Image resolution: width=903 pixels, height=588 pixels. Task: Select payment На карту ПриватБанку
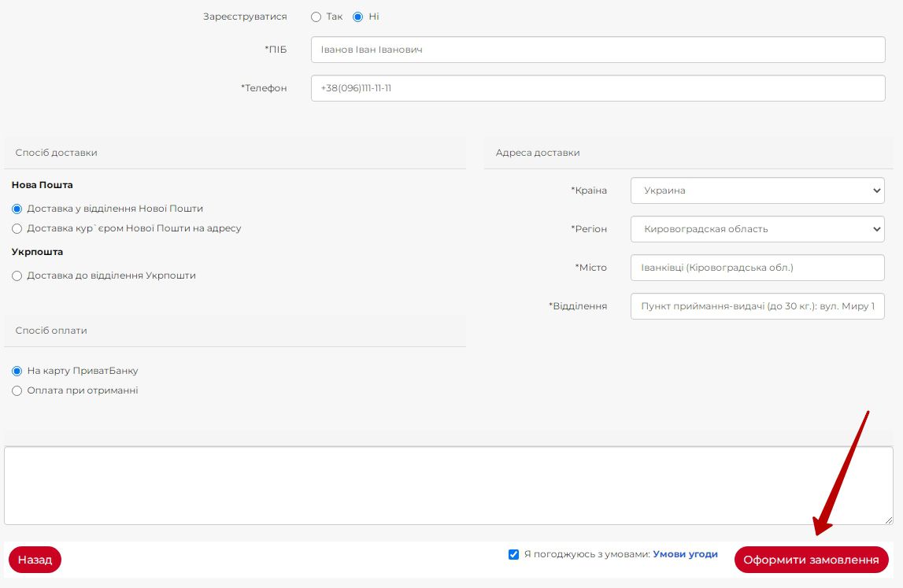17,371
